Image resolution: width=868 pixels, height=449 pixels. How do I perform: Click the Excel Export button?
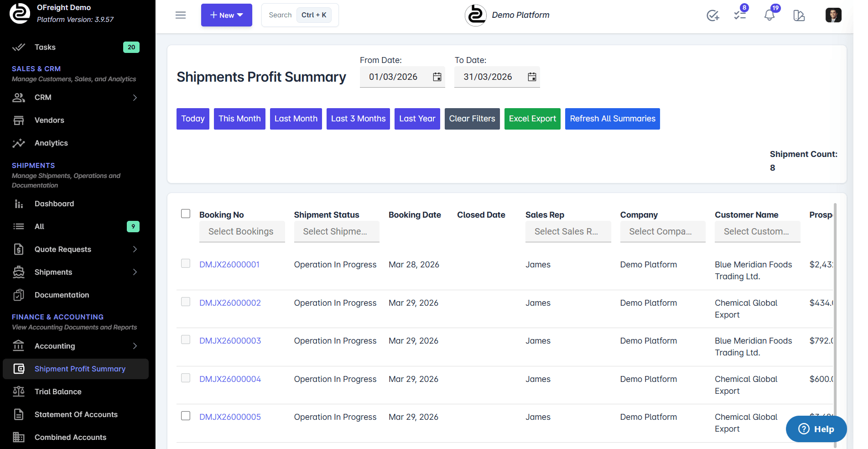tap(532, 119)
